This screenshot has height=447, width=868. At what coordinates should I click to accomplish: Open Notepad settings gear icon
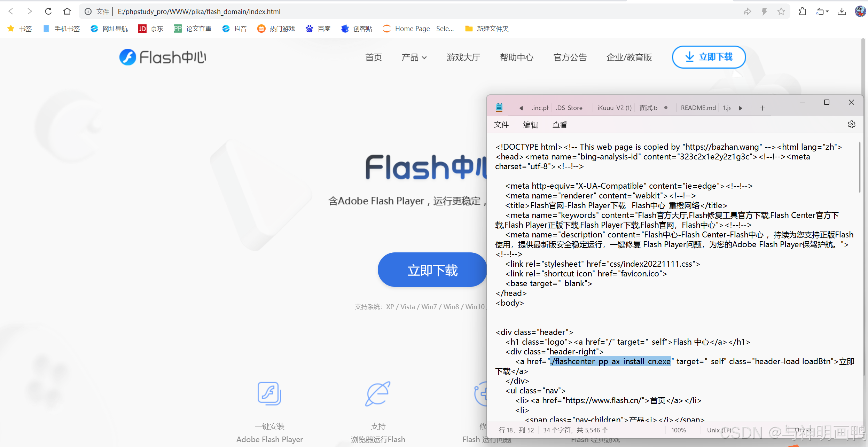[x=851, y=124]
